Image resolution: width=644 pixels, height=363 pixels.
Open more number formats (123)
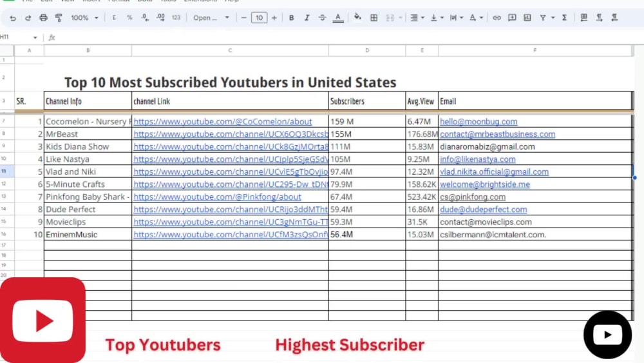pos(176,17)
